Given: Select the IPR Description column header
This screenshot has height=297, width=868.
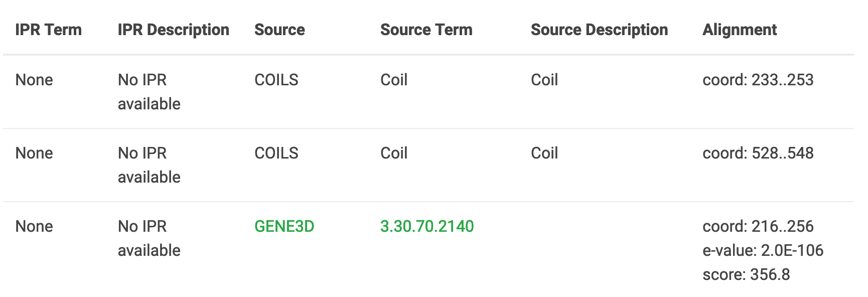Looking at the screenshot, I should click(173, 30).
